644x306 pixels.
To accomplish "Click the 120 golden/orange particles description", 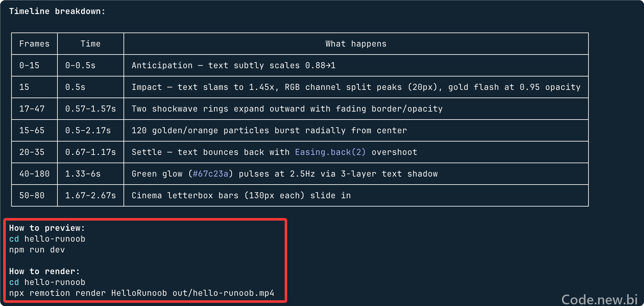I will 269,130.
